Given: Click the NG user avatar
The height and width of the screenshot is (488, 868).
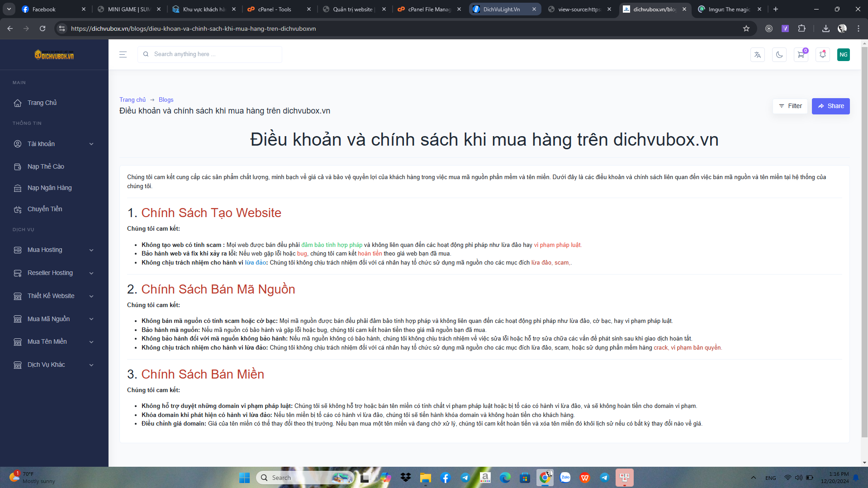Looking at the screenshot, I should 843,55.
